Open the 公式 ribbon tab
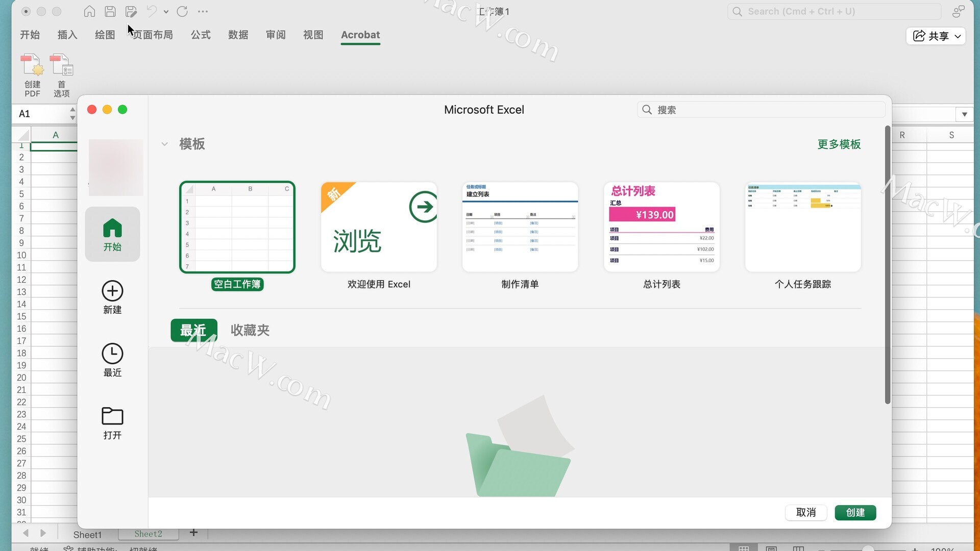Image resolution: width=980 pixels, height=551 pixels. tap(201, 35)
